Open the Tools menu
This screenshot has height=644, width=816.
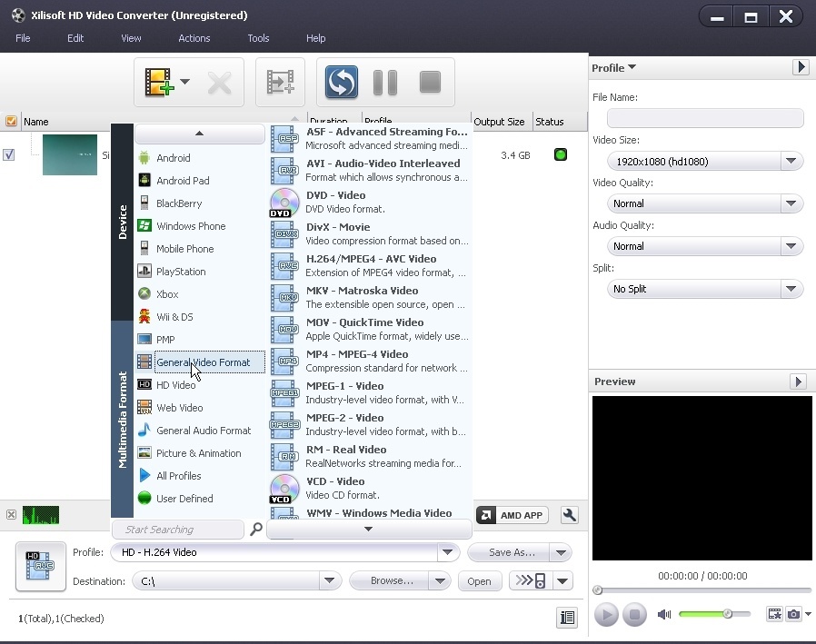(258, 38)
